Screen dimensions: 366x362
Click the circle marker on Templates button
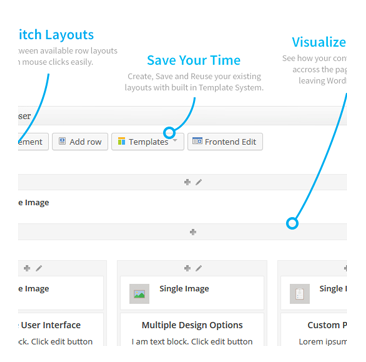[170, 133]
